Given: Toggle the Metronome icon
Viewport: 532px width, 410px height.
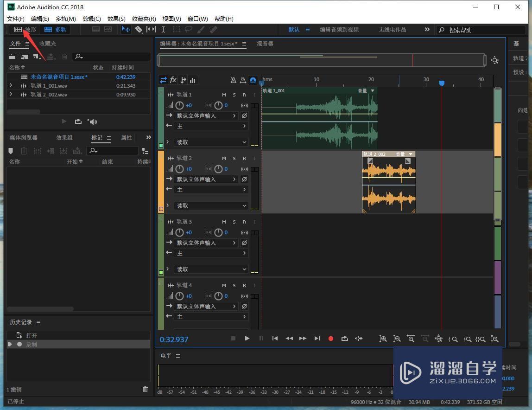Looking at the screenshot, I should (x=233, y=80).
